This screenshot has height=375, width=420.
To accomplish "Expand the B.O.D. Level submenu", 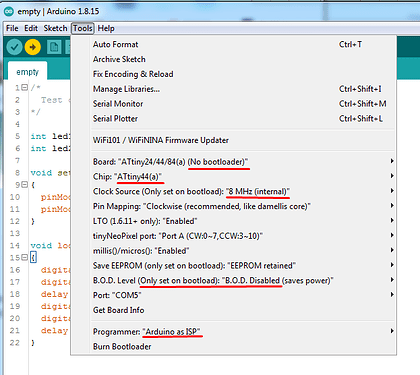I will 233,280.
